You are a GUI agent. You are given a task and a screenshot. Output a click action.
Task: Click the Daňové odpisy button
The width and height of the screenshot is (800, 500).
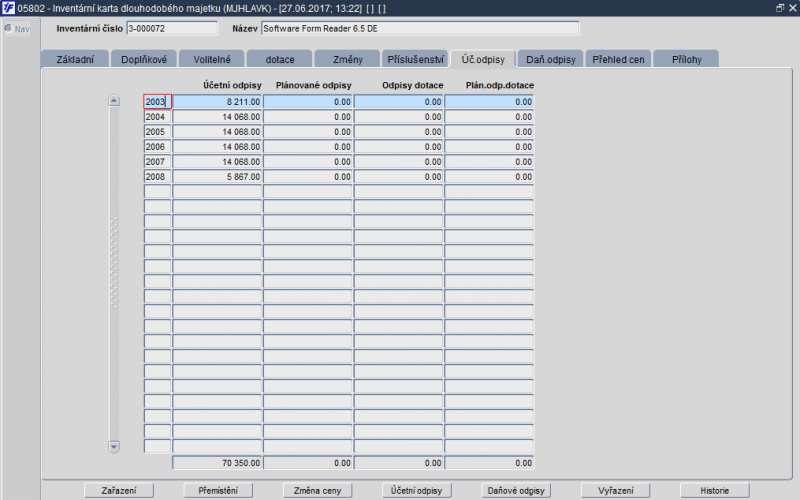click(516, 490)
